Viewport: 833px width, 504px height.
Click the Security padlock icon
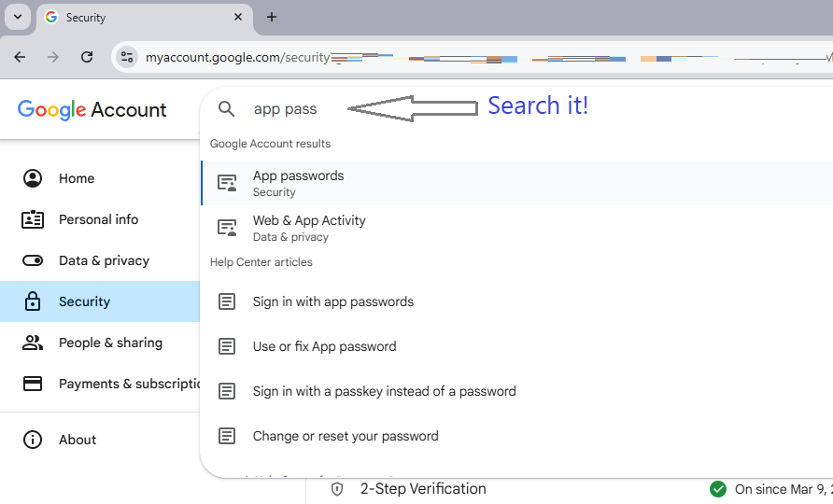point(33,301)
